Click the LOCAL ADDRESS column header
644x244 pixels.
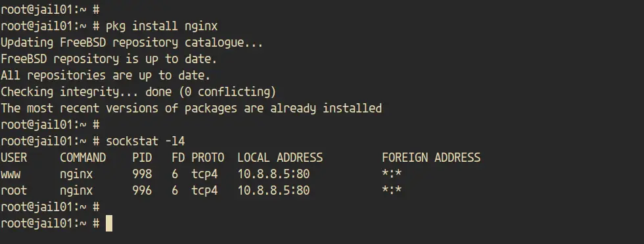pos(280,158)
